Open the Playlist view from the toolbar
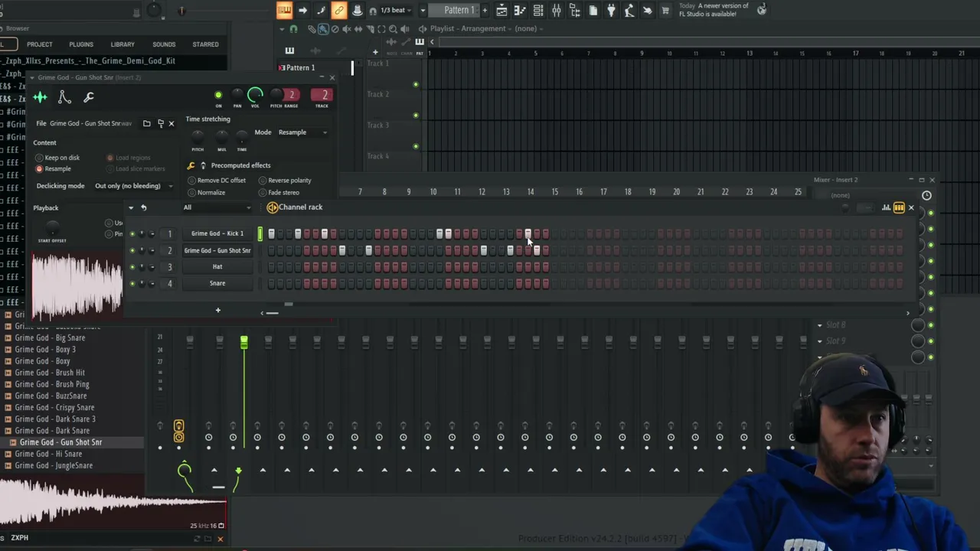This screenshot has width=980, height=551. (x=501, y=10)
